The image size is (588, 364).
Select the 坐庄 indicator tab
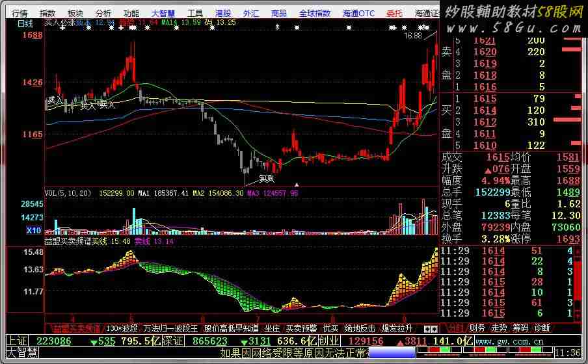[272, 328]
